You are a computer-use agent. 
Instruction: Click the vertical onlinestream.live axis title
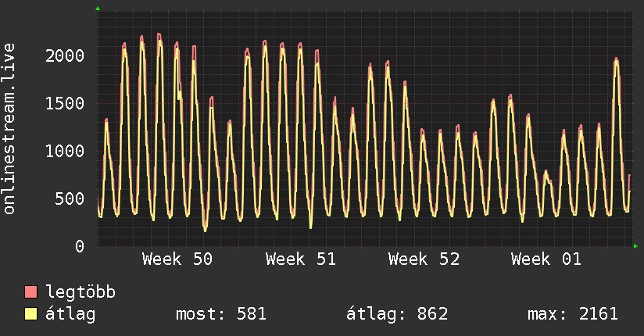(x=9, y=129)
